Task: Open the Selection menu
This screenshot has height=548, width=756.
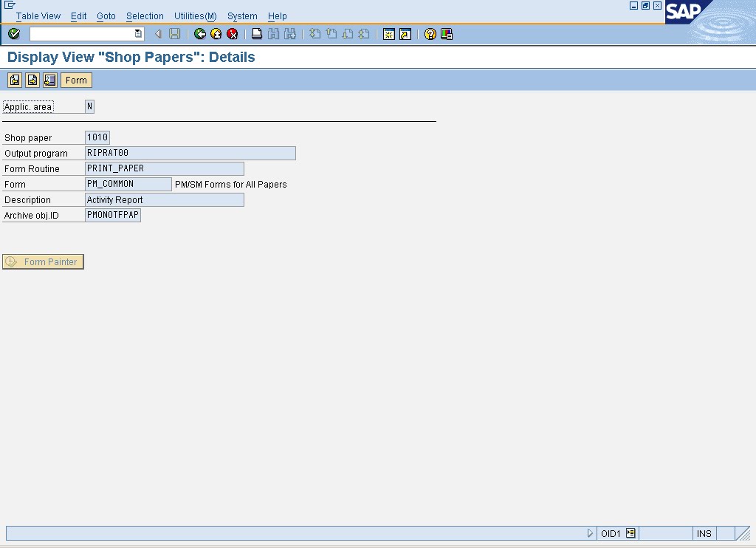Action: point(145,16)
